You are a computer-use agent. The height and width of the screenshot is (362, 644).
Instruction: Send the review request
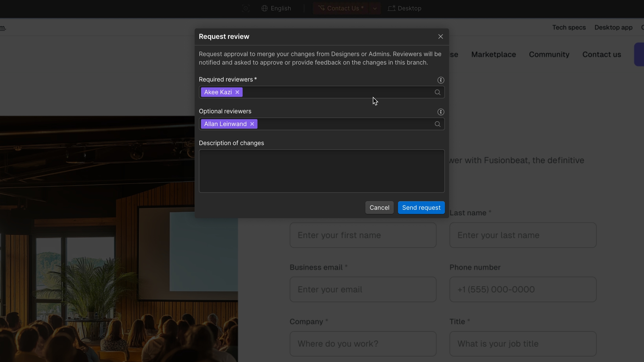tap(421, 208)
